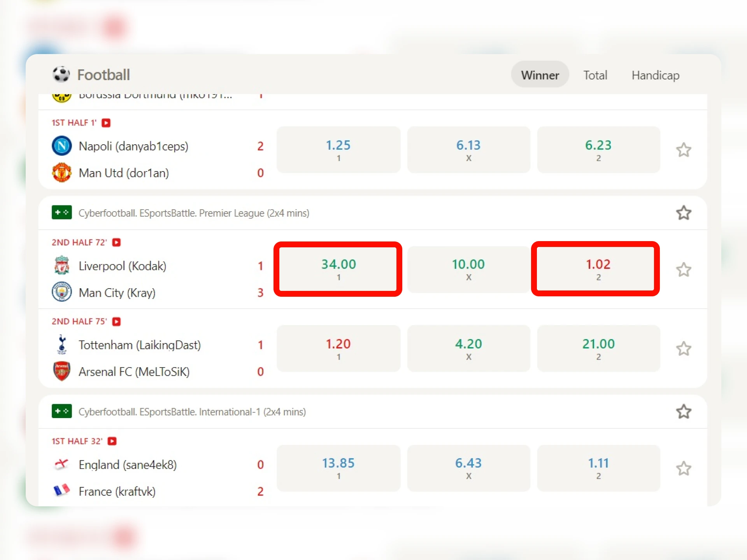Select Tottenham win odds 1.20
747x560 pixels.
point(338,348)
